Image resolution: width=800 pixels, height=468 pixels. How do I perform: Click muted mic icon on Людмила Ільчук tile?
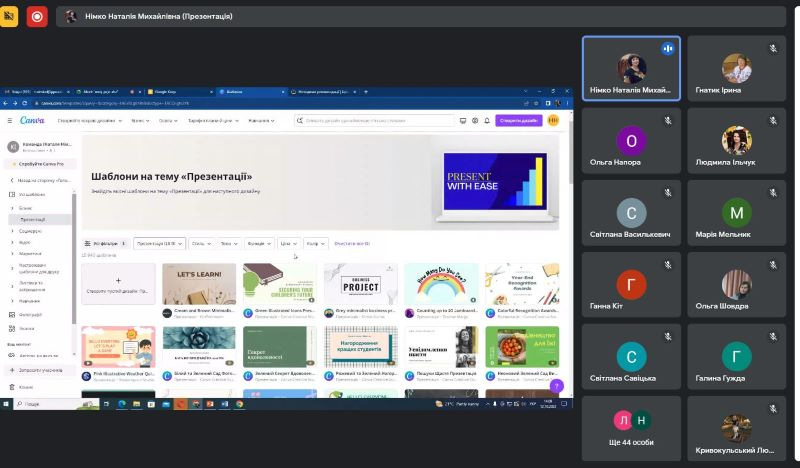773,120
